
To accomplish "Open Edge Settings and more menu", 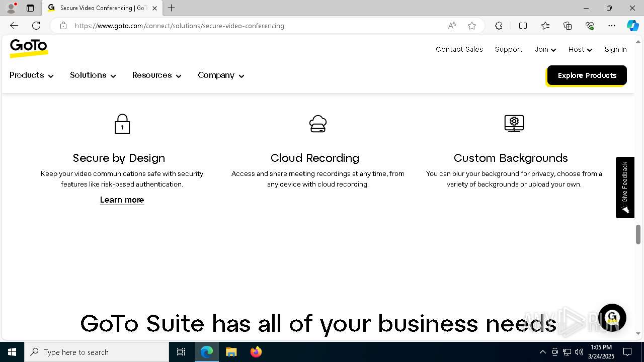I will [x=612, y=26].
